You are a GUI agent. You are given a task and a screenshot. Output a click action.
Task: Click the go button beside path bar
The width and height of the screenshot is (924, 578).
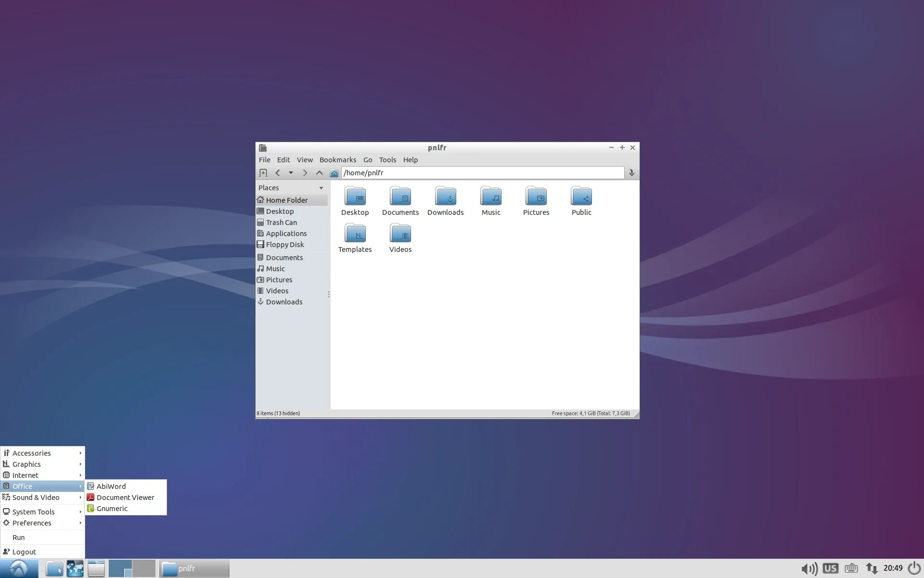click(631, 173)
